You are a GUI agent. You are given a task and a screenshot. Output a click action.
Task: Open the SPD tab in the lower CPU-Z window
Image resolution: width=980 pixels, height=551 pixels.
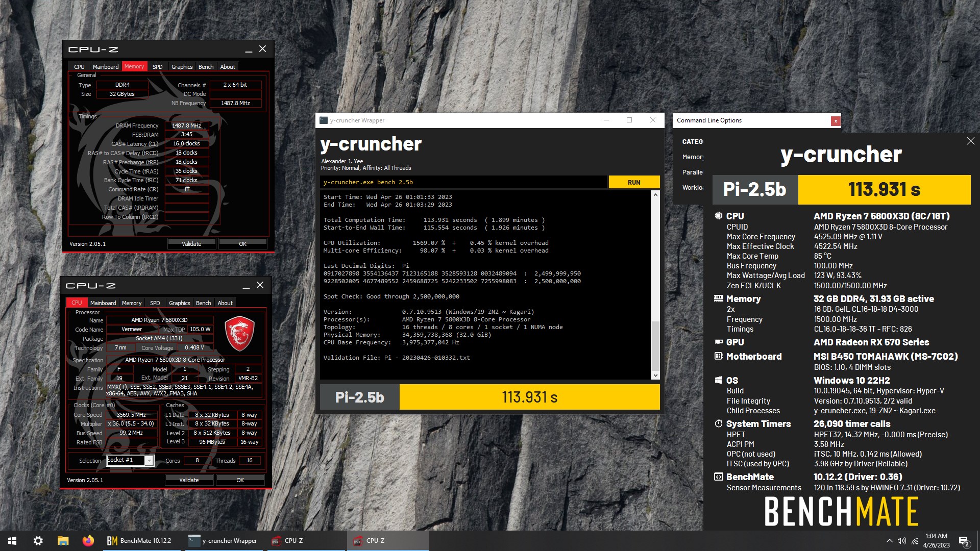pyautogui.click(x=155, y=303)
